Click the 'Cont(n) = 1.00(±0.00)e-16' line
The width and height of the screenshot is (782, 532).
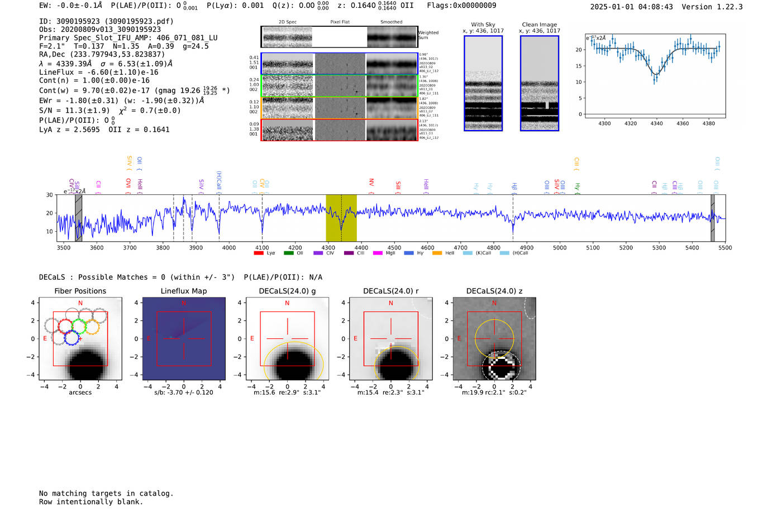coord(94,81)
